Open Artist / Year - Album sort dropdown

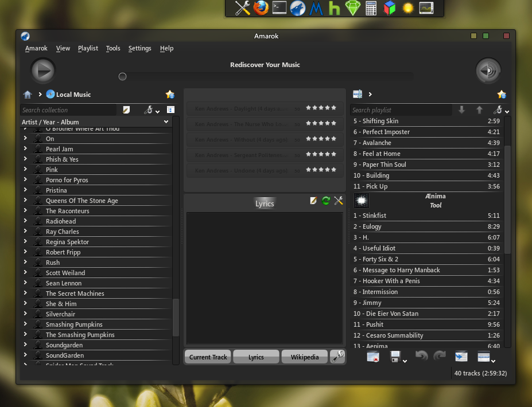[96, 122]
